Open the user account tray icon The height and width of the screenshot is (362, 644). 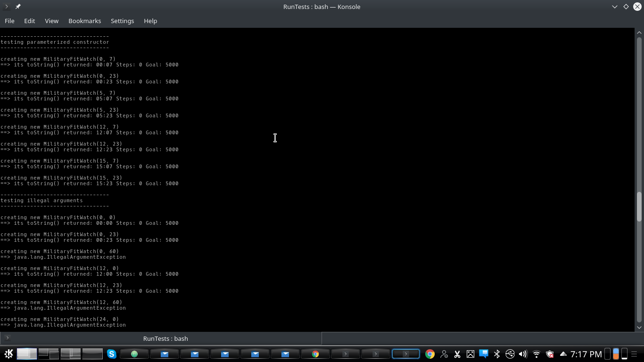click(x=444, y=354)
